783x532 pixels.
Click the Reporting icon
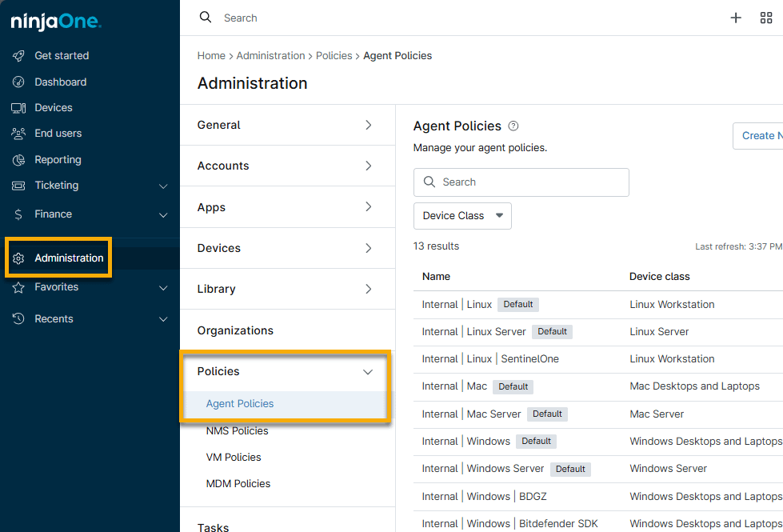pos(18,159)
